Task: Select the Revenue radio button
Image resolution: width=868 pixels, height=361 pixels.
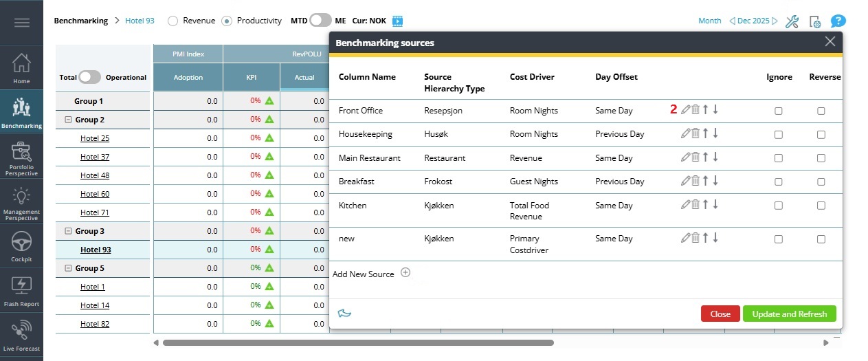Action: tap(173, 21)
